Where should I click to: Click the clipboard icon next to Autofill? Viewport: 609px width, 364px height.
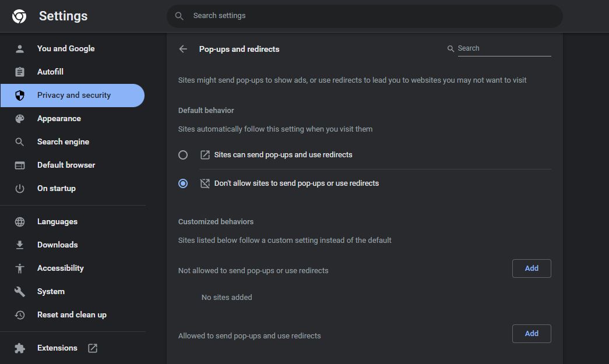[x=20, y=72]
